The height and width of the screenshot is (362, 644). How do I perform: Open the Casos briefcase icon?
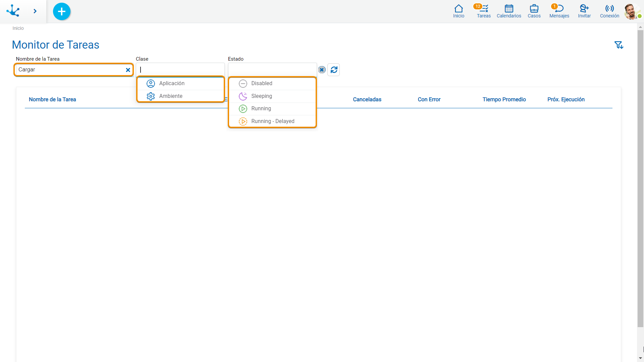(534, 11)
